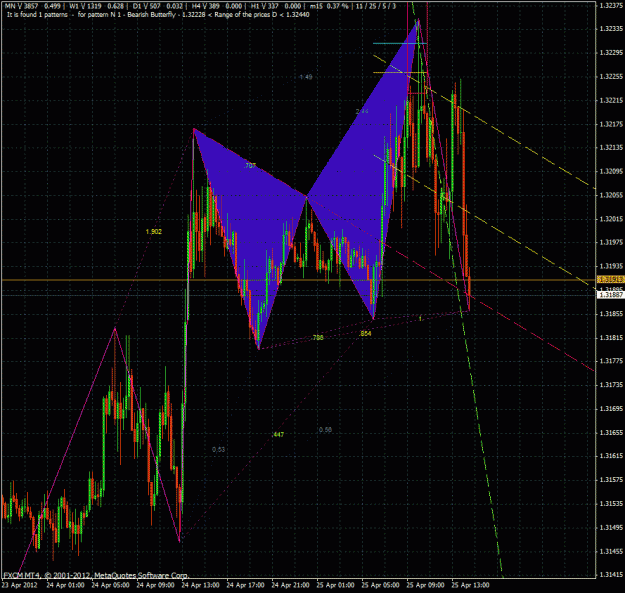Click the 1.32255 price axis label
The image size is (625, 593).
pyautogui.click(x=611, y=77)
